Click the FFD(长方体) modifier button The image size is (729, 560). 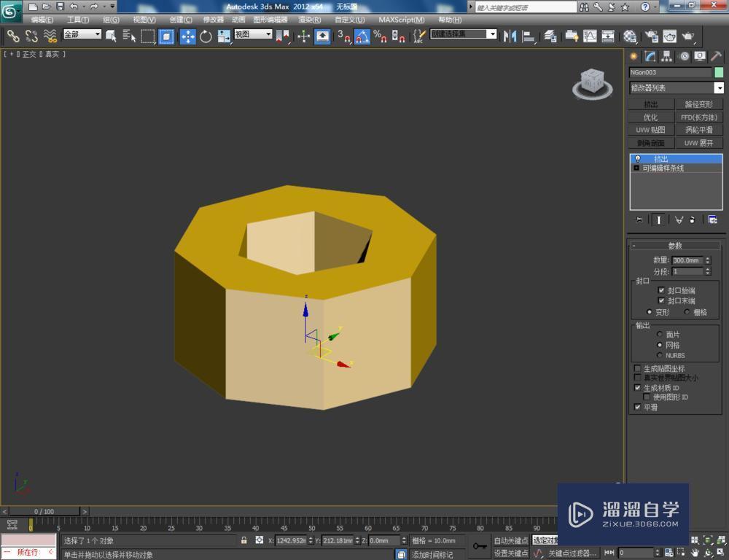700,117
